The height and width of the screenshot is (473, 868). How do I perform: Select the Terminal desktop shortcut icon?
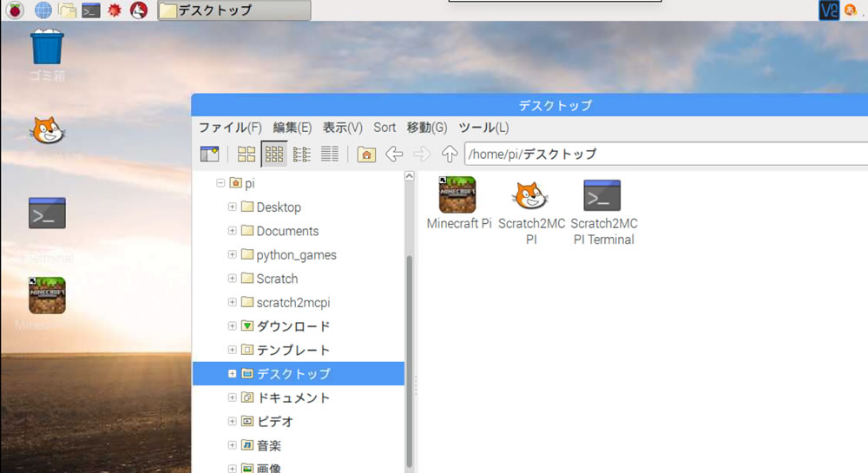tap(47, 213)
